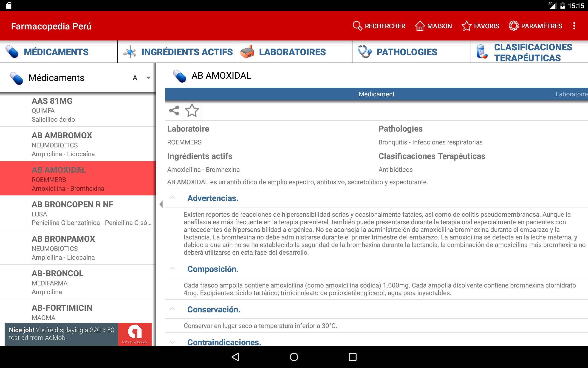Collapse list panel with left arrow handle

(161, 204)
